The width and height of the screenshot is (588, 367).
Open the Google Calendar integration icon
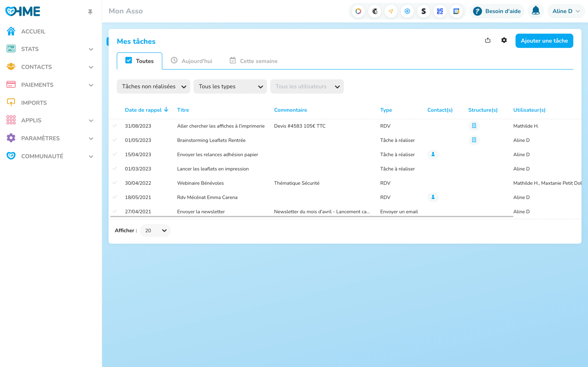[x=456, y=11]
